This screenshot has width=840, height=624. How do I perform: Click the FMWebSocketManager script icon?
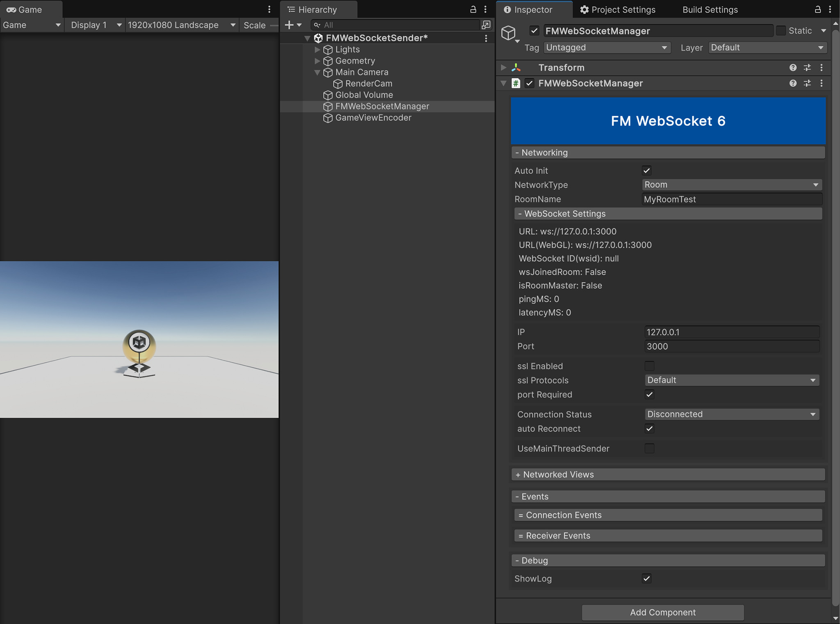(516, 83)
